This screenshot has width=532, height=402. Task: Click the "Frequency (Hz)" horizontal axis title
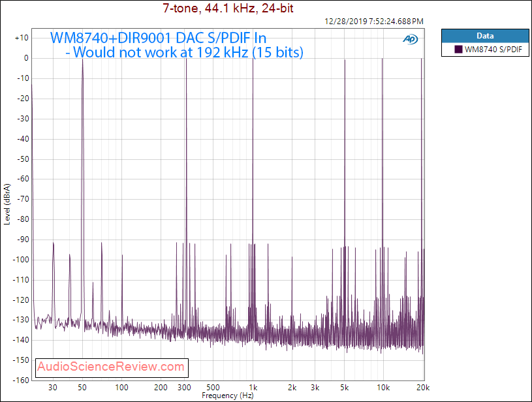[x=228, y=395]
